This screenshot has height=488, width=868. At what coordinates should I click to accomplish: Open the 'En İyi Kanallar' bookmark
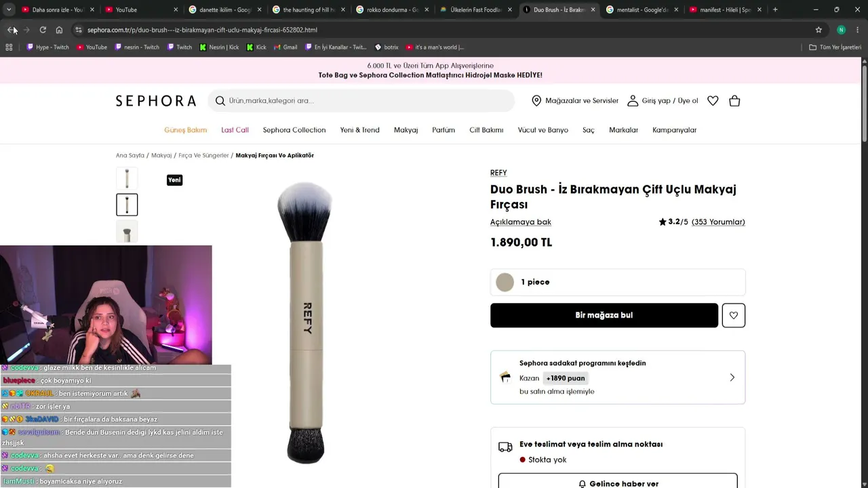point(336,47)
